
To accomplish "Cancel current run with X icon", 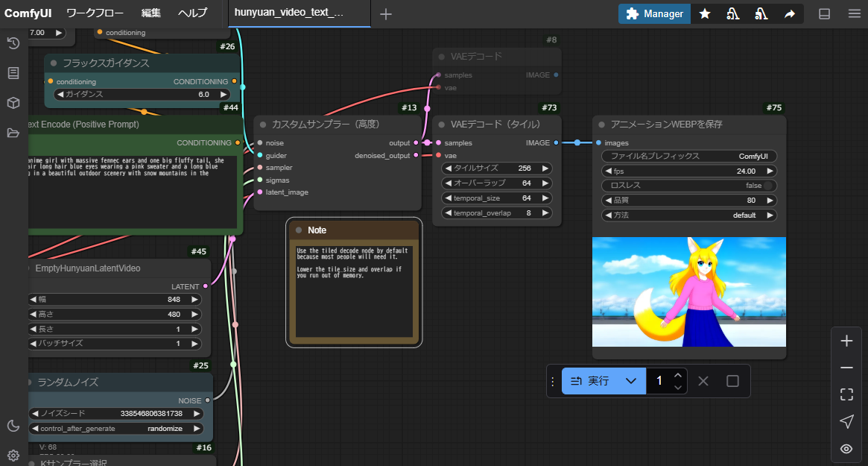I will [x=703, y=381].
